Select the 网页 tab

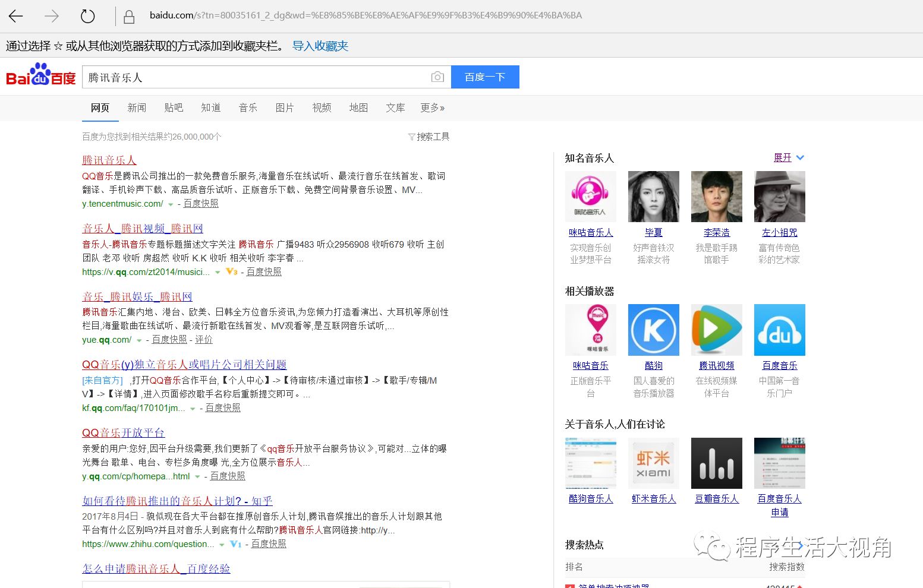(x=100, y=108)
